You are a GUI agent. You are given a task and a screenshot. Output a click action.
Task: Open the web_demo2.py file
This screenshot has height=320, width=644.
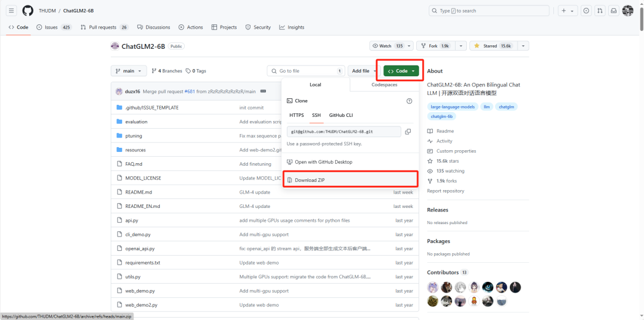(x=141, y=305)
